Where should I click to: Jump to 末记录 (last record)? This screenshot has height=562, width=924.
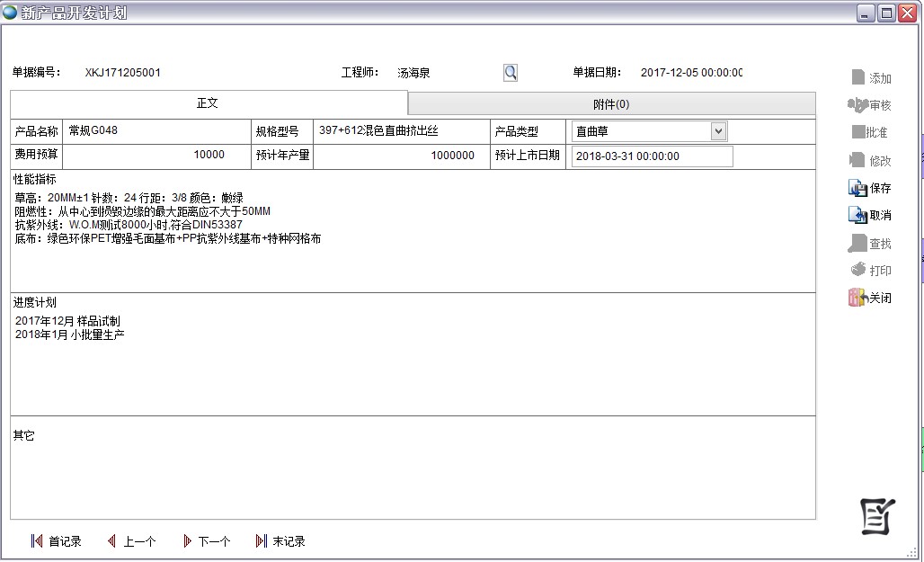tap(280, 541)
